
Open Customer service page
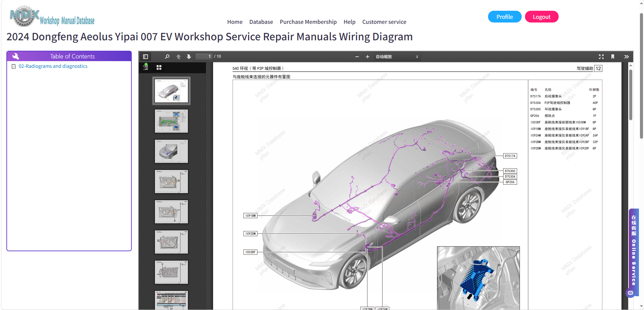click(x=384, y=22)
